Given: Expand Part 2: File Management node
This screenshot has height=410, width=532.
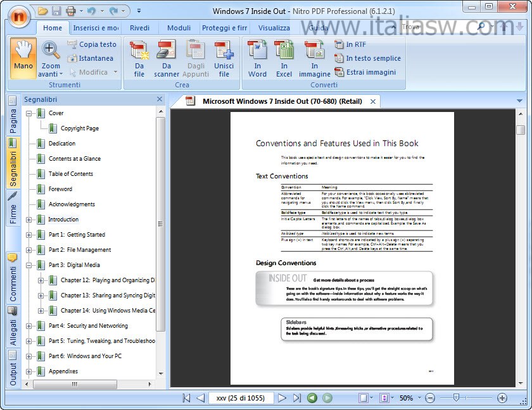Looking at the screenshot, I should (29, 251).
